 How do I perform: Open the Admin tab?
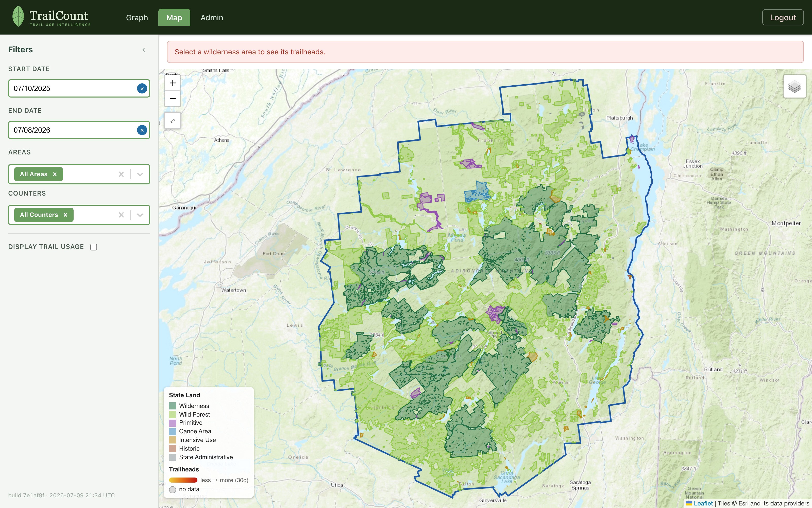[x=212, y=18]
